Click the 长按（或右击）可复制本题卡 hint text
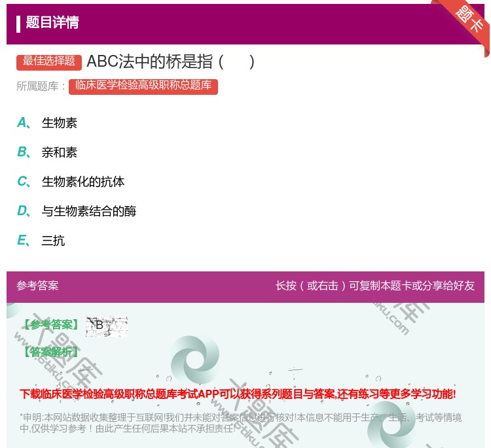This screenshot has width=491, height=448. pos(375,286)
